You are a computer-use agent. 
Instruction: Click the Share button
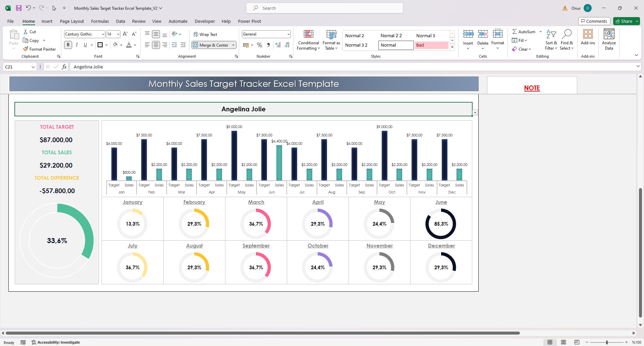(x=626, y=21)
